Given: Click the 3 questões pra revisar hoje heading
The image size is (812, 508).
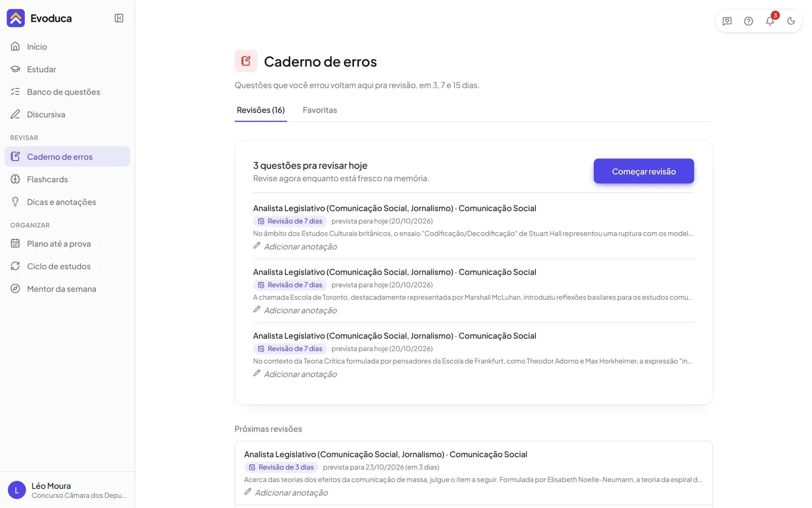Looking at the screenshot, I should 310,166.
